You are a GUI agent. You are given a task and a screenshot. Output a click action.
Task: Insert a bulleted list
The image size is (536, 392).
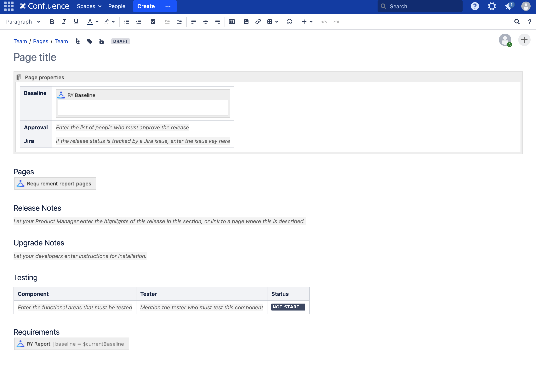click(x=127, y=22)
